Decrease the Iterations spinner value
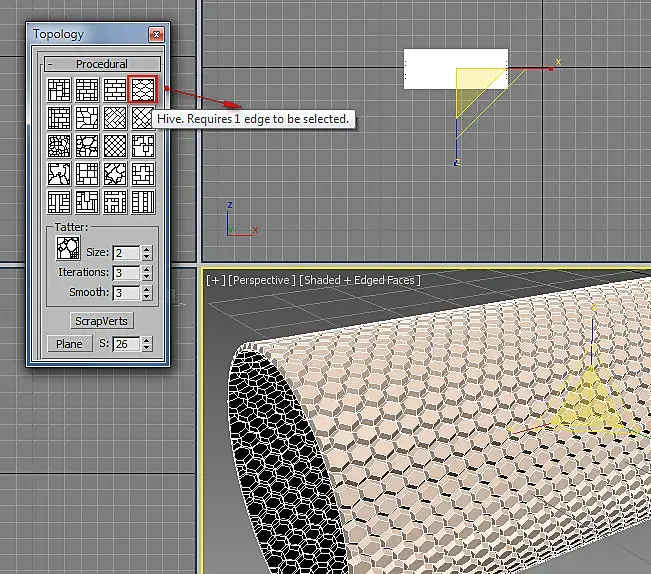 pyautogui.click(x=148, y=277)
